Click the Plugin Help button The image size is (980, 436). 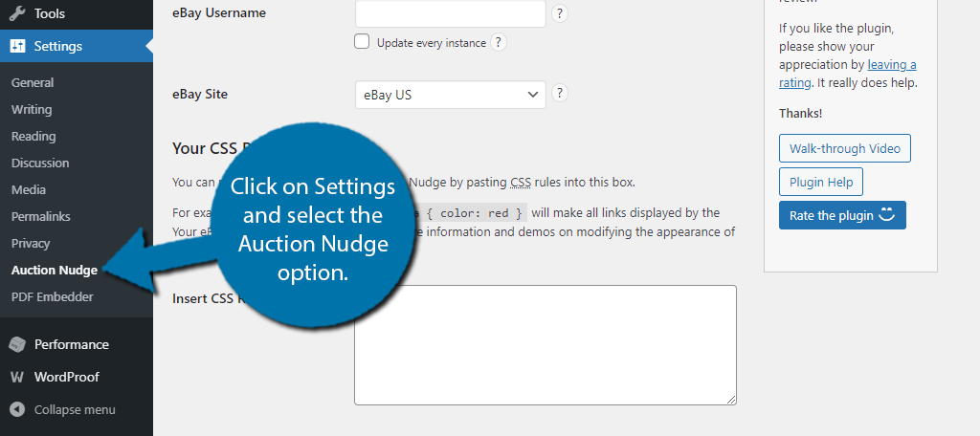(820, 183)
